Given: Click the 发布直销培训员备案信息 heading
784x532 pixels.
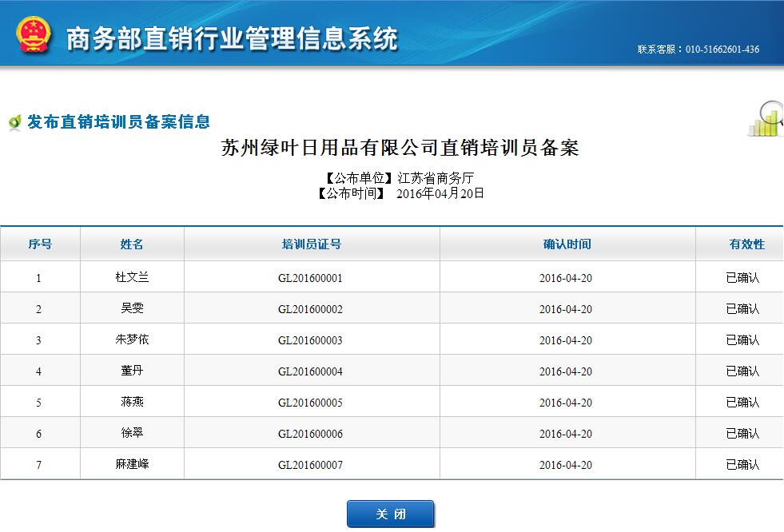Looking at the screenshot, I should tap(118, 121).
